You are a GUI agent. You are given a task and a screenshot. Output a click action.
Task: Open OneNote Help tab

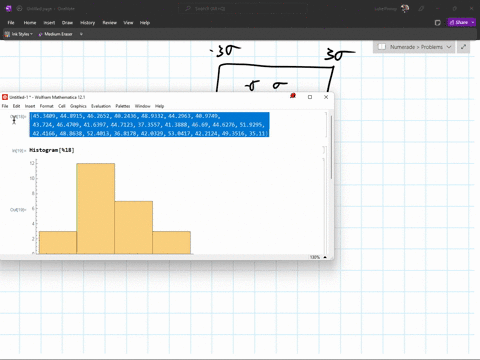(145, 23)
